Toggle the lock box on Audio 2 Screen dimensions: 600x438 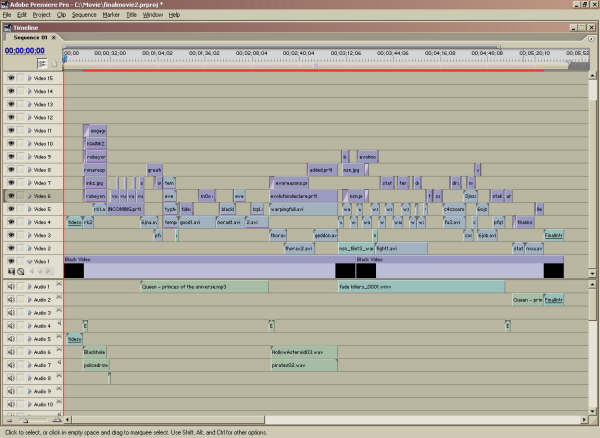pos(20,300)
